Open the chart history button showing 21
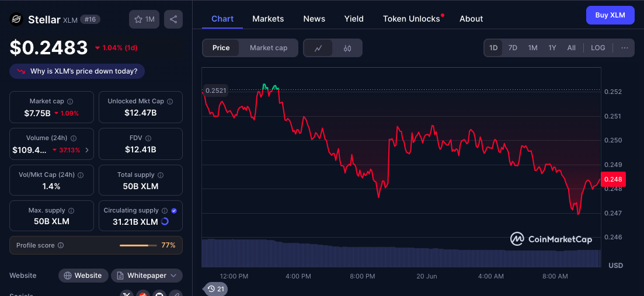The image size is (644, 296). [x=215, y=289]
